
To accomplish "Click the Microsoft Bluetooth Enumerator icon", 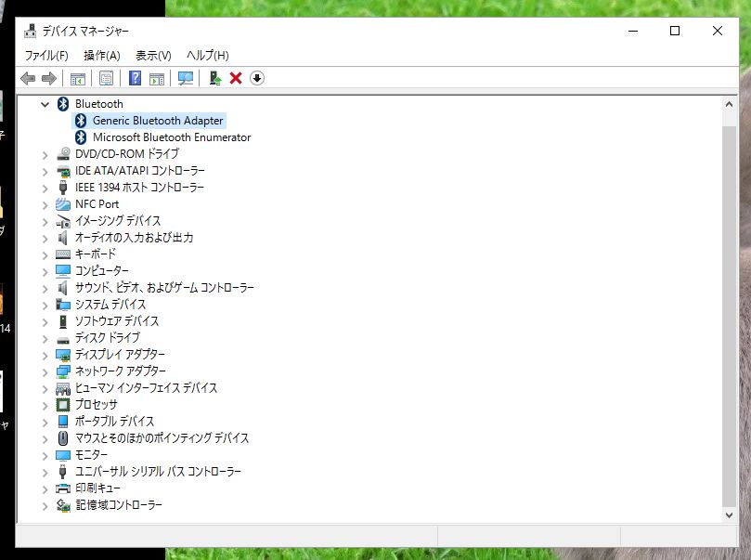I will 81,137.
